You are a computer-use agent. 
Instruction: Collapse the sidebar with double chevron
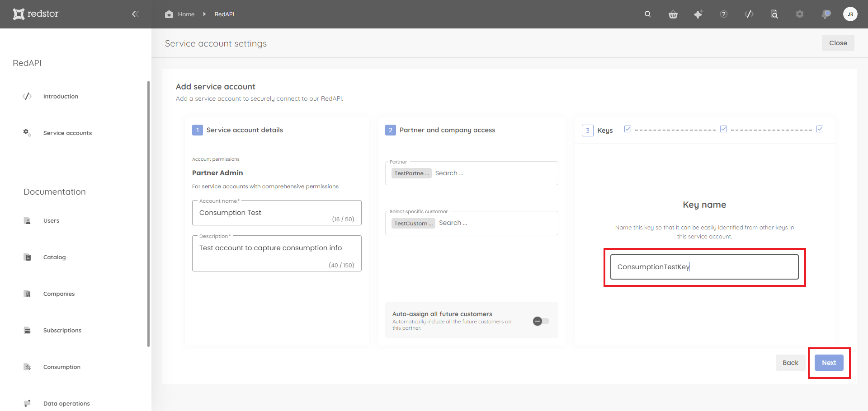pos(135,14)
